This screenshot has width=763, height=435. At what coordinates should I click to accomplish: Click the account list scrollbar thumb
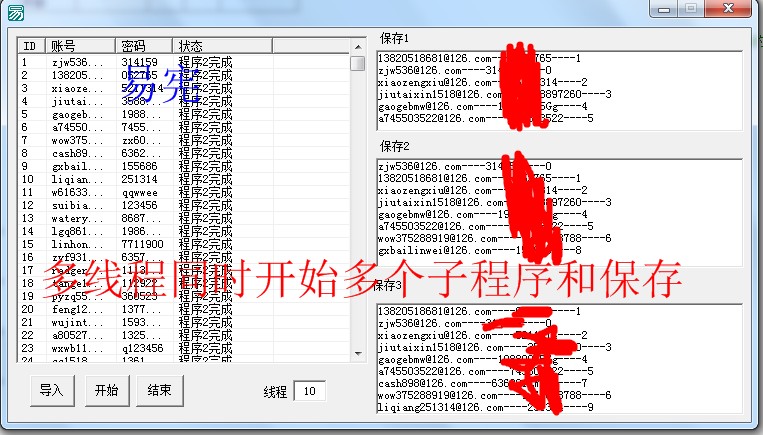coord(357,63)
